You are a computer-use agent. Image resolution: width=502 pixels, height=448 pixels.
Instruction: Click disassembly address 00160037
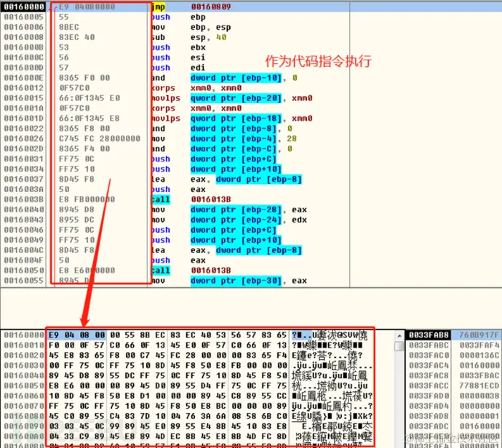tap(24, 179)
